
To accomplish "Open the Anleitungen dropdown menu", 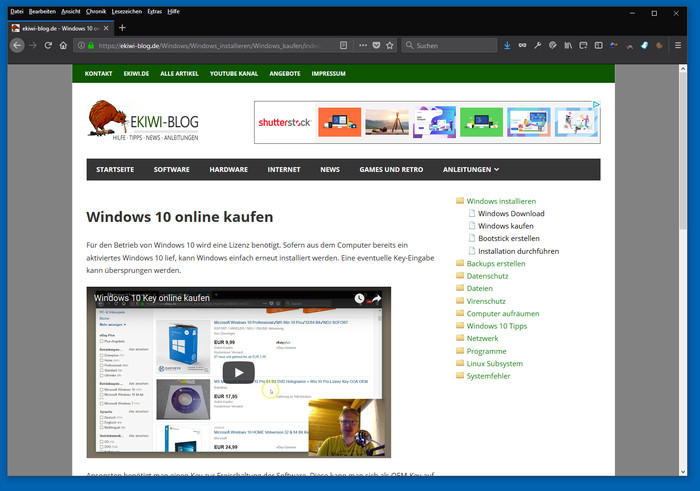I will 471,170.
